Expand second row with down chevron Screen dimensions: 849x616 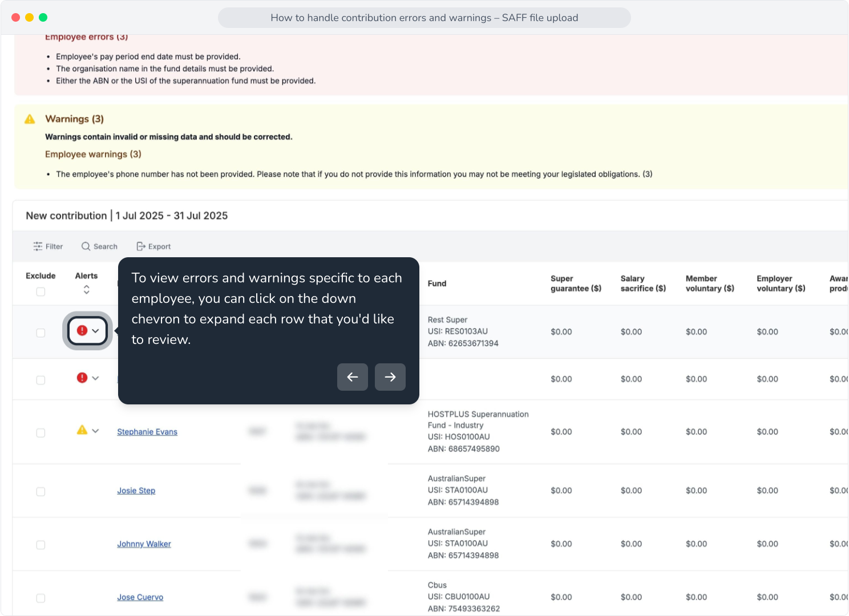(95, 378)
